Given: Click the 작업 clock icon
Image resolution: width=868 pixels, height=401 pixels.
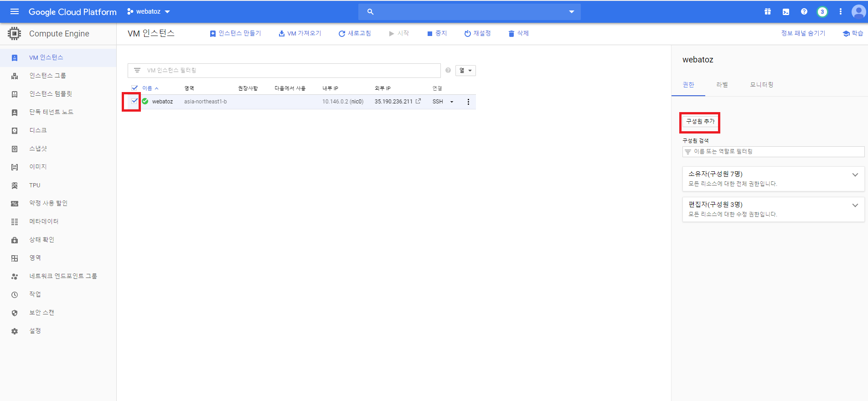Looking at the screenshot, I should point(15,295).
